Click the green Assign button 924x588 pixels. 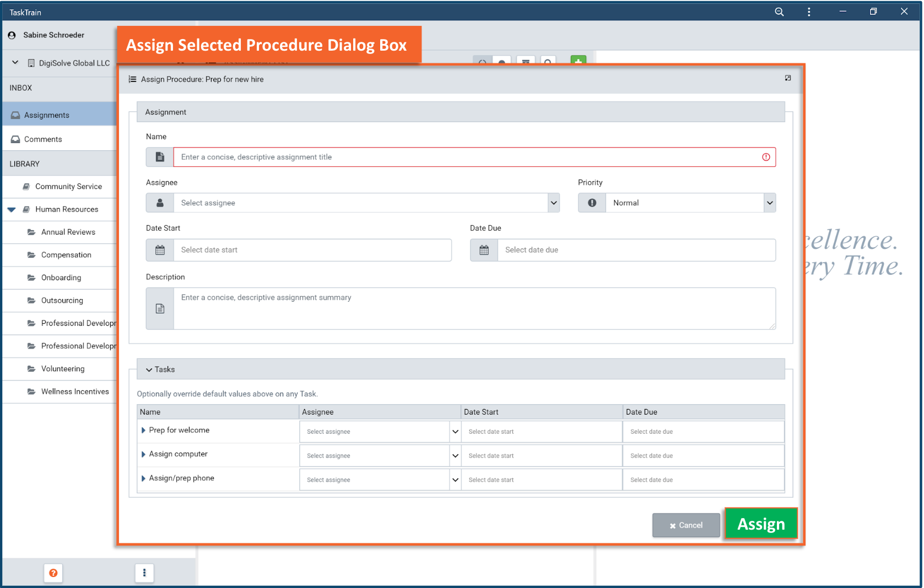point(760,524)
